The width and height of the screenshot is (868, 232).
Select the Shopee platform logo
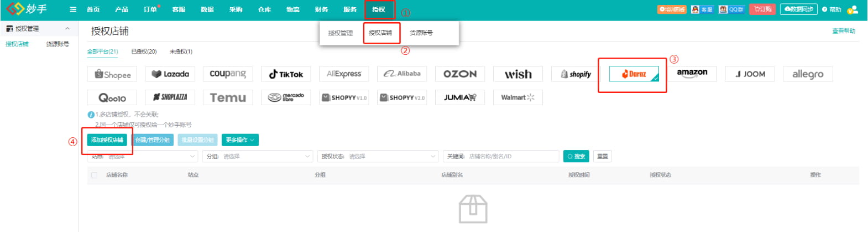point(113,74)
